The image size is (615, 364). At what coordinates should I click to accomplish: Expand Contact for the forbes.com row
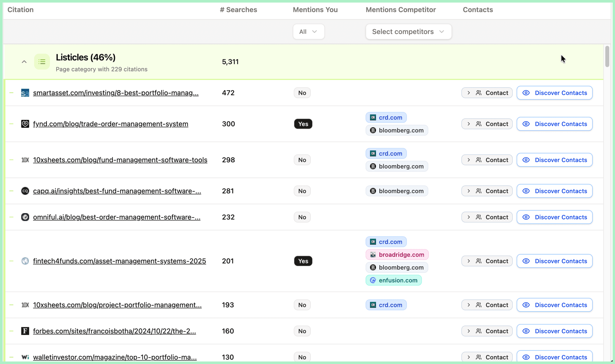[487, 331]
